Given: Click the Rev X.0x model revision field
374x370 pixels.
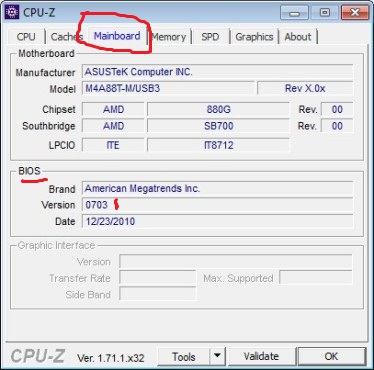Looking at the screenshot, I should click(x=305, y=88).
